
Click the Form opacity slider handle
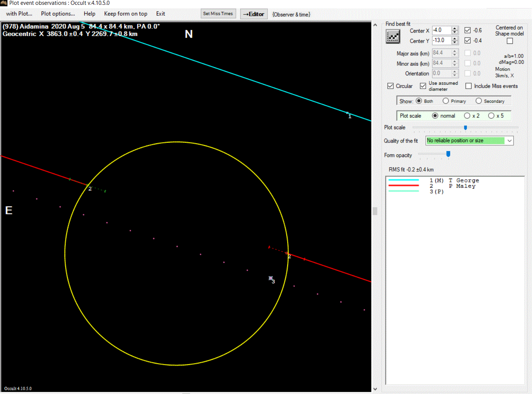[448, 154]
